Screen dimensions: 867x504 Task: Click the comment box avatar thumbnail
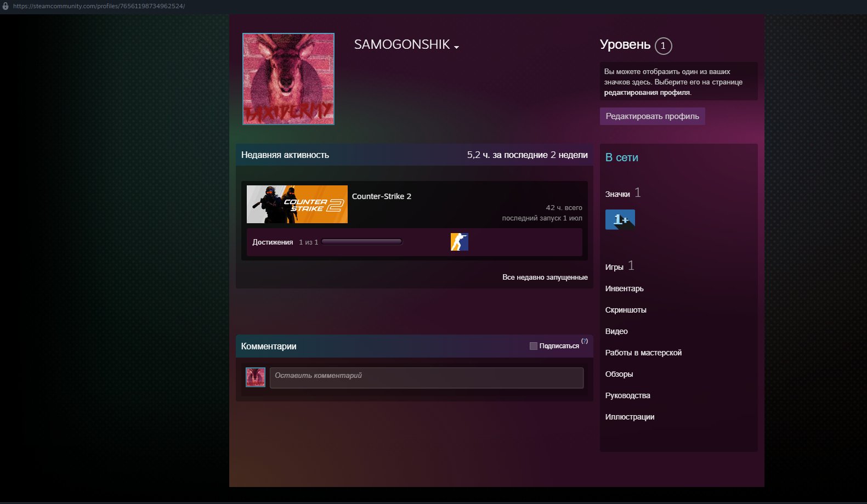(256, 377)
